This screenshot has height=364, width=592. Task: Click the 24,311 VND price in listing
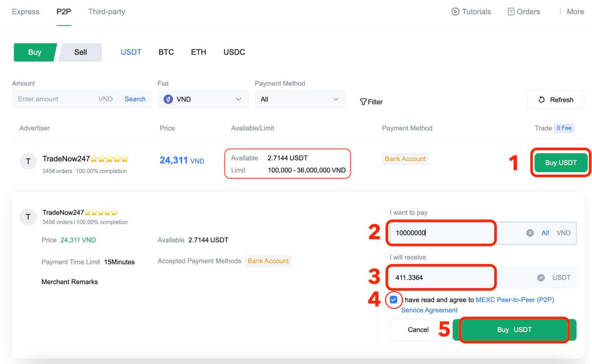click(x=182, y=160)
